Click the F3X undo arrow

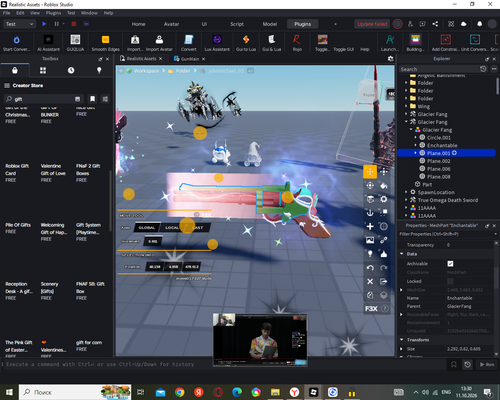370,268
